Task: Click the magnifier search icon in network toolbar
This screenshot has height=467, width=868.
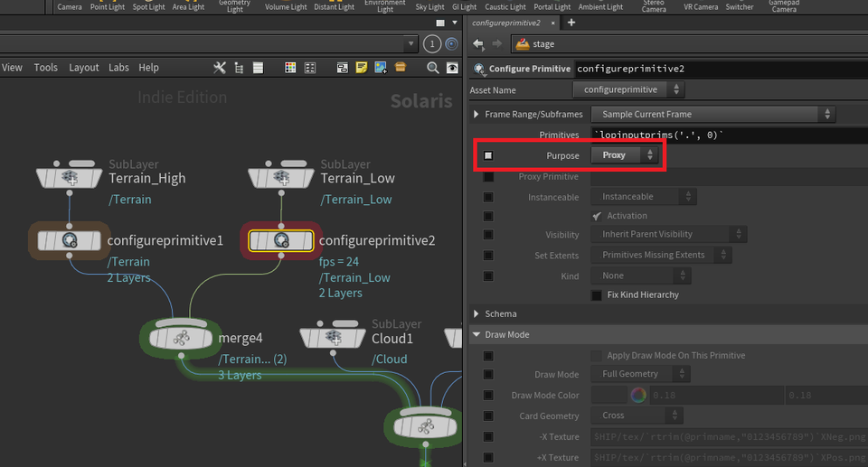Action: tap(432, 68)
